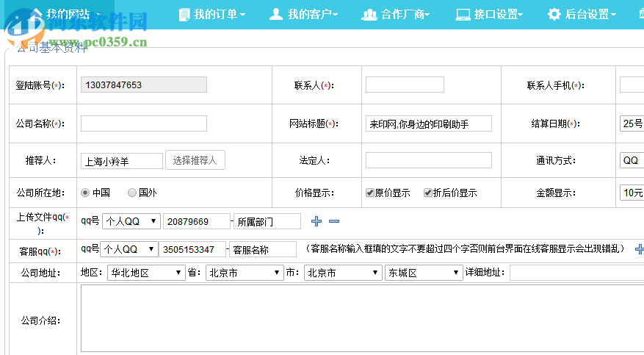The height and width of the screenshot is (355, 644).
Task: Expand the province 北京市 dropdown
Action: click(x=245, y=273)
